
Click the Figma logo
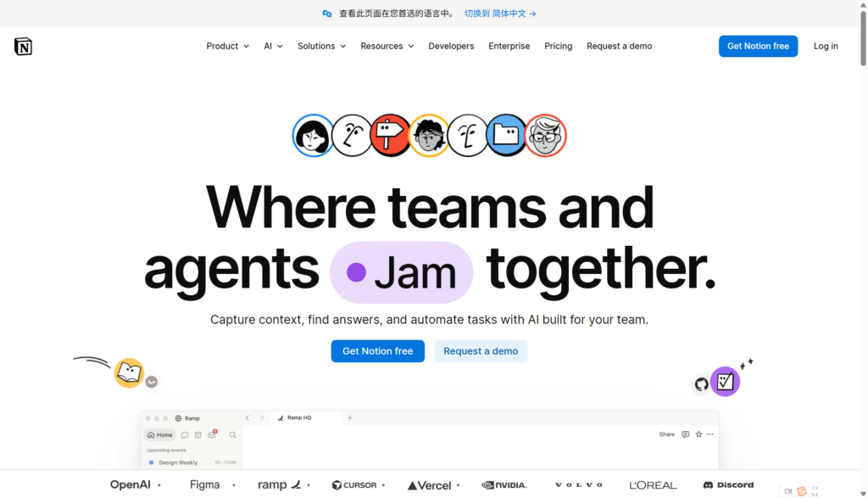(205, 484)
